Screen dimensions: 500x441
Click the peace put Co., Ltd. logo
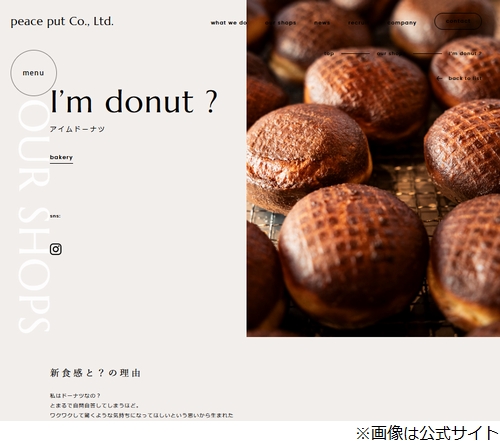(x=62, y=22)
